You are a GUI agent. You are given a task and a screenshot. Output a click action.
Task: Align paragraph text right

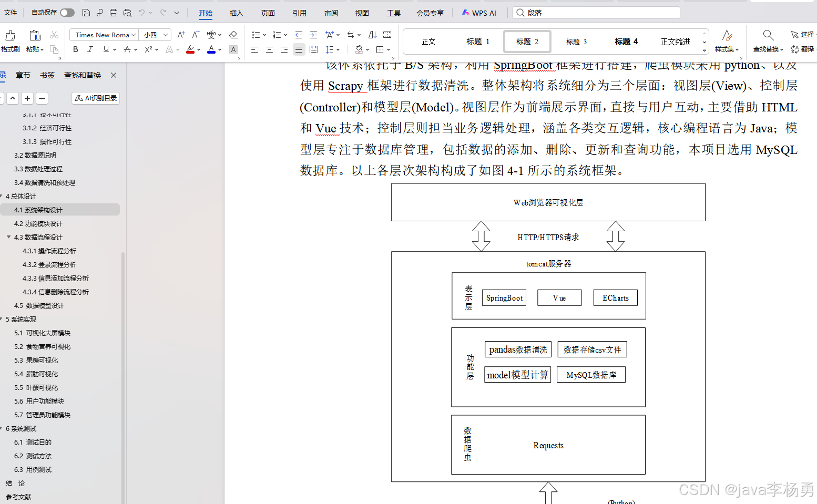[284, 49]
